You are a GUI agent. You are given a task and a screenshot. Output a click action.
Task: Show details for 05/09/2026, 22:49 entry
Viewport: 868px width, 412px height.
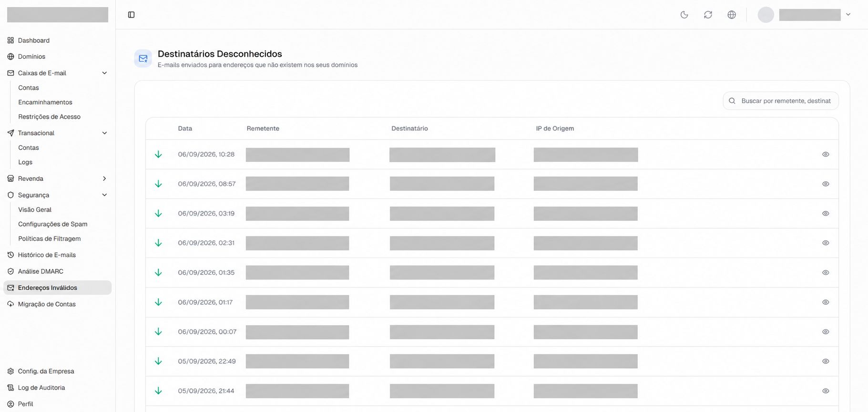[826, 361]
